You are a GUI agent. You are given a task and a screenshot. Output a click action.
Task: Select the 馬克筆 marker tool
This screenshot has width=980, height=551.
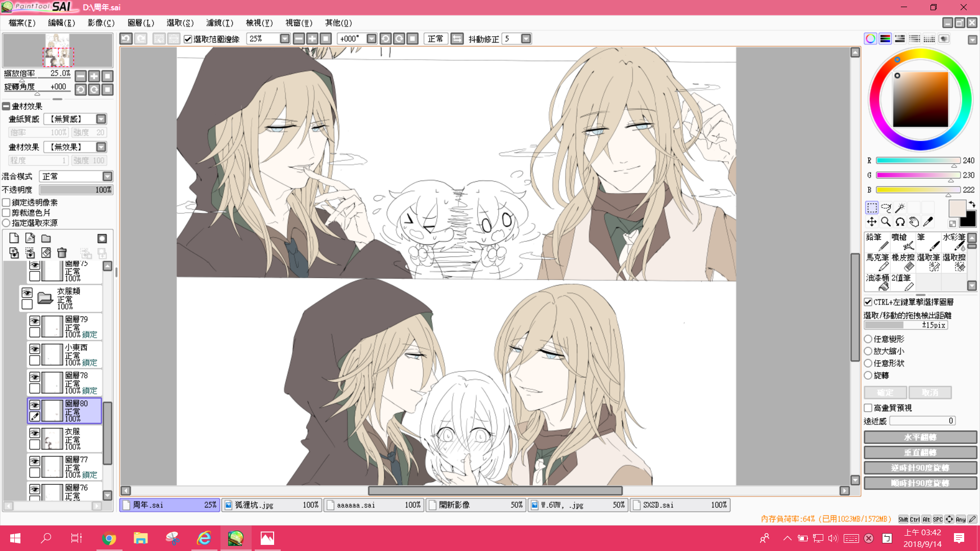click(x=877, y=262)
